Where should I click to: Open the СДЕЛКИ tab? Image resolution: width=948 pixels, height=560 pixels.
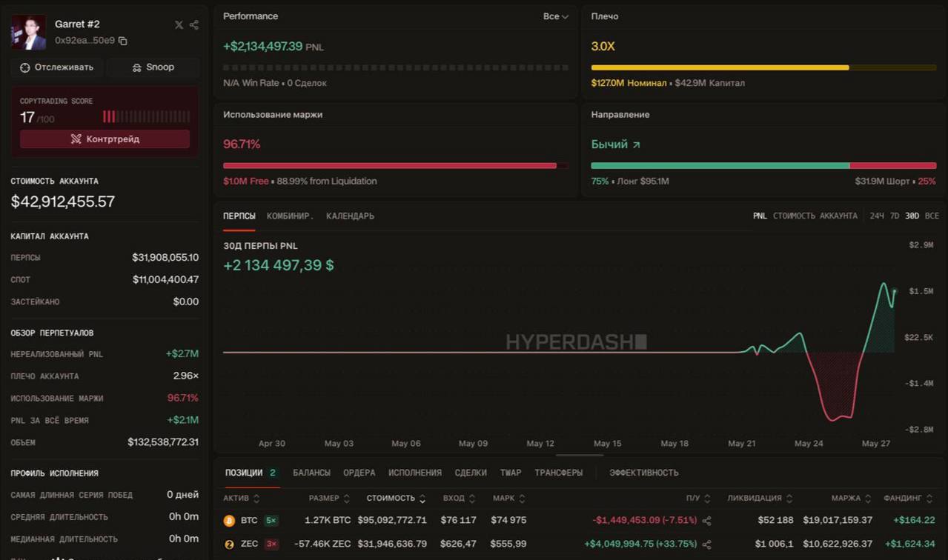pyautogui.click(x=471, y=473)
